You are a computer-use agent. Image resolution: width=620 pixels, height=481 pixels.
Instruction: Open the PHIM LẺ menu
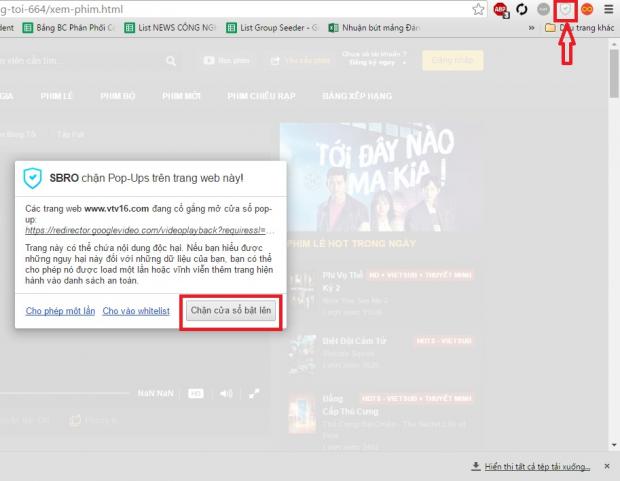58,96
